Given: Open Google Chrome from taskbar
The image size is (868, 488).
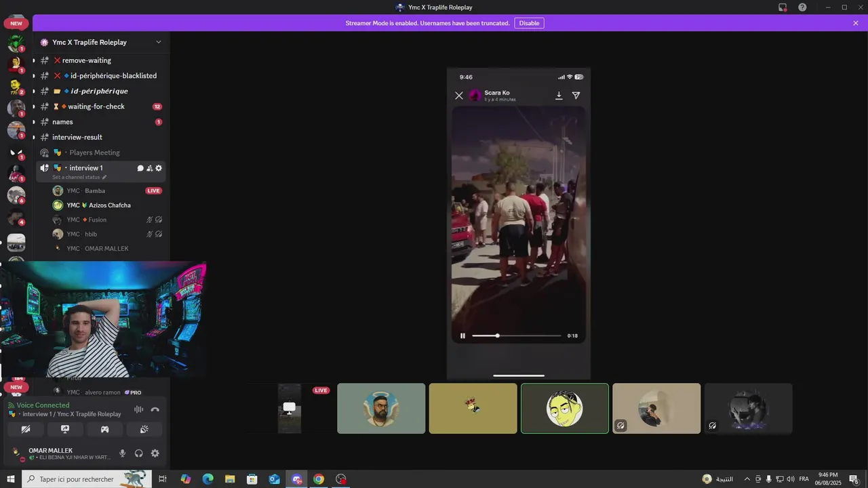Looking at the screenshot, I should click(x=319, y=479).
